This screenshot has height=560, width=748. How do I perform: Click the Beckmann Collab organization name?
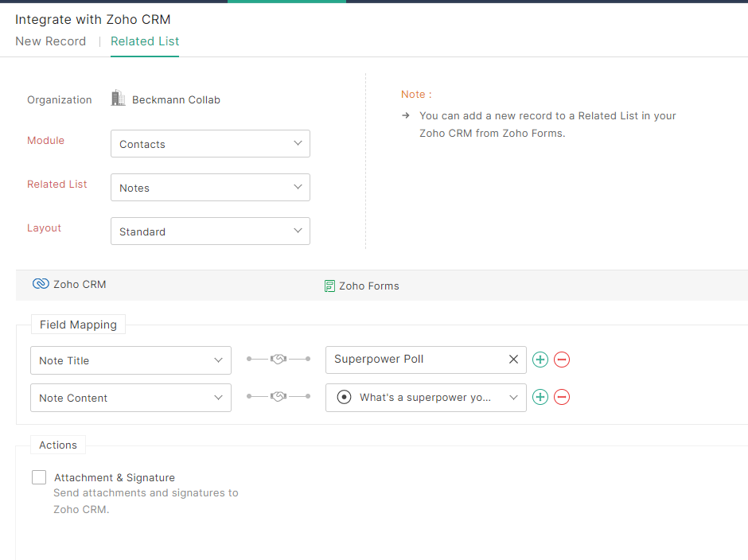click(x=176, y=99)
